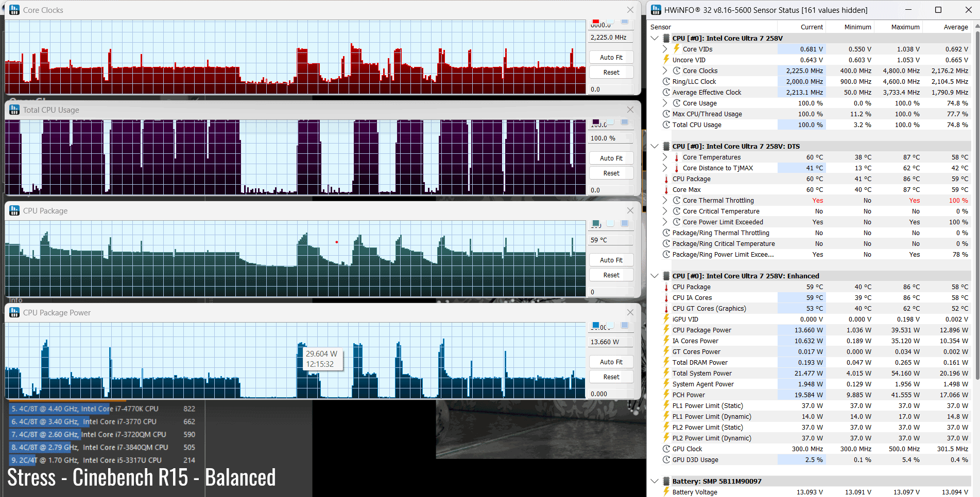
Task: Click the thermometer icon beside CPU IA Cores
Action: (x=666, y=297)
